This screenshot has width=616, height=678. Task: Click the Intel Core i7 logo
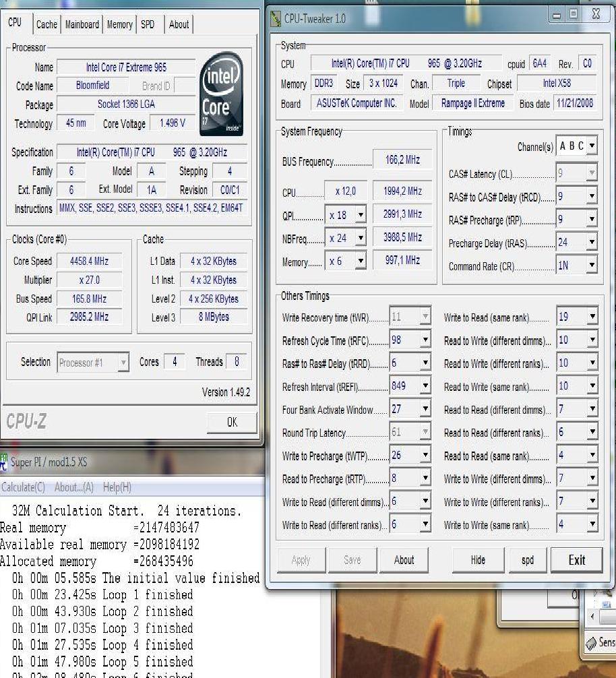(221, 94)
